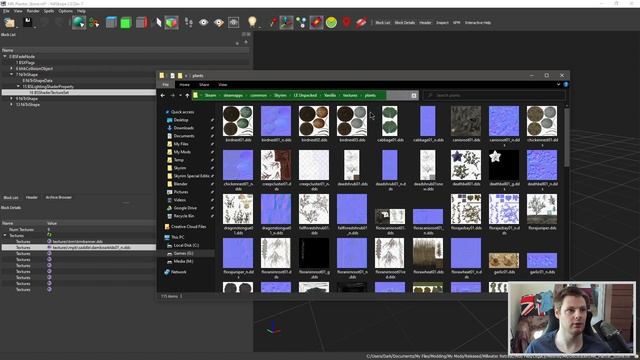Image resolution: width=640 pixels, height=360 pixels.
Task: Open the Spells menu
Action: (49, 11)
